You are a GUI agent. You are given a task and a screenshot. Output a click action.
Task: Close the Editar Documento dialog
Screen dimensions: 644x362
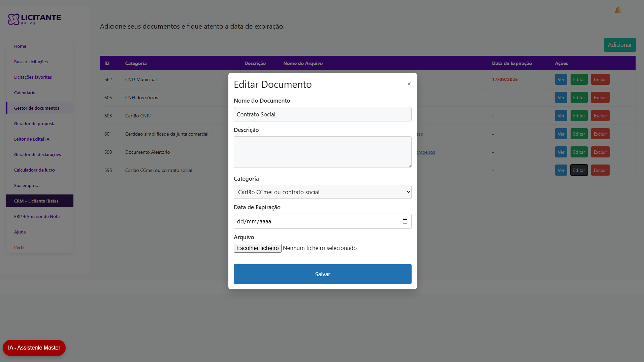[x=409, y=84]
